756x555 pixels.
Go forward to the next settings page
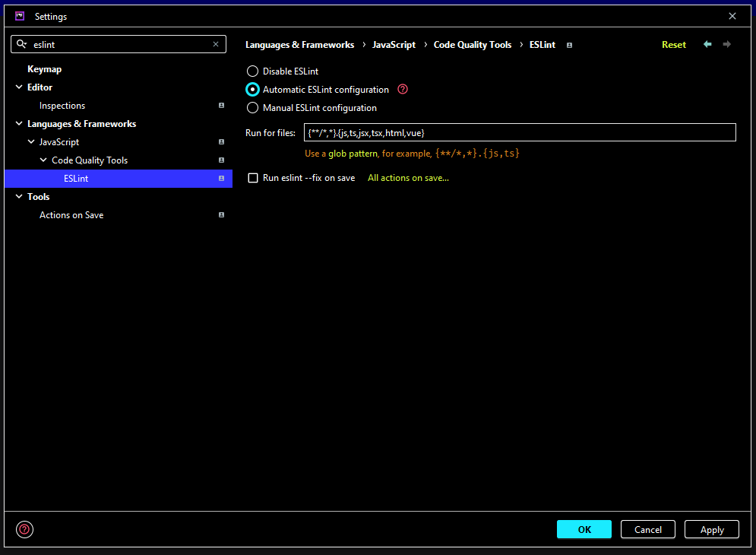(726, 44)
